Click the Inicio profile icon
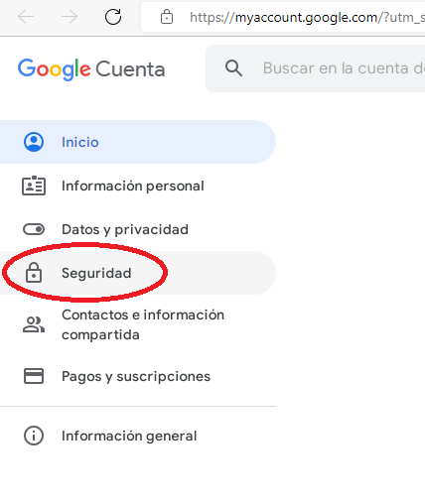Viewport: 425px width, 504px height. [x=34, y=142]
